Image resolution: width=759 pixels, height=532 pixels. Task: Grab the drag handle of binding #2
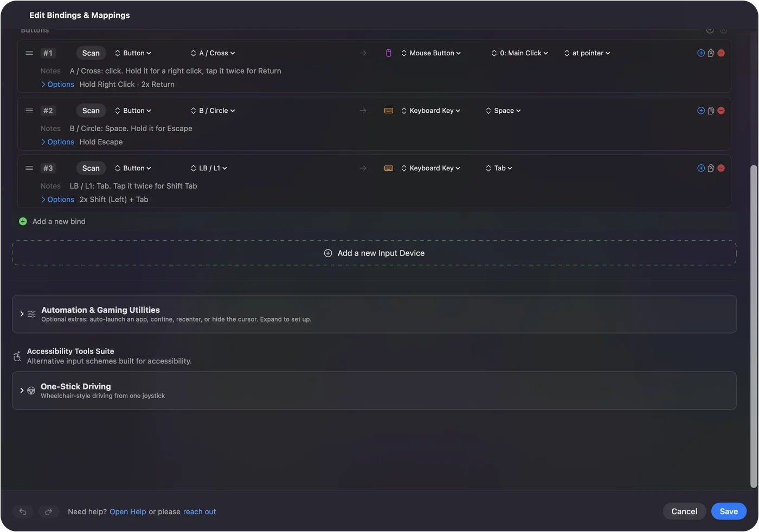29,111
